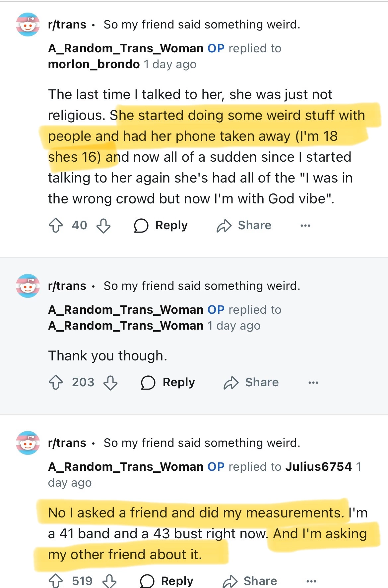The width and height of the screenshot is (388, 588).
Task: Share the "Thank you though" comment
Action: coord(251,383)
